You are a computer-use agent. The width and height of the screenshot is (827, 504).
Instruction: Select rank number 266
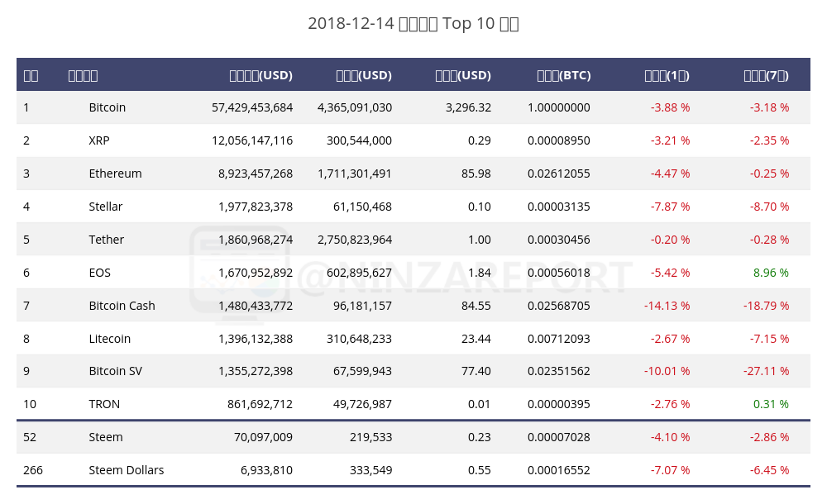33,470
